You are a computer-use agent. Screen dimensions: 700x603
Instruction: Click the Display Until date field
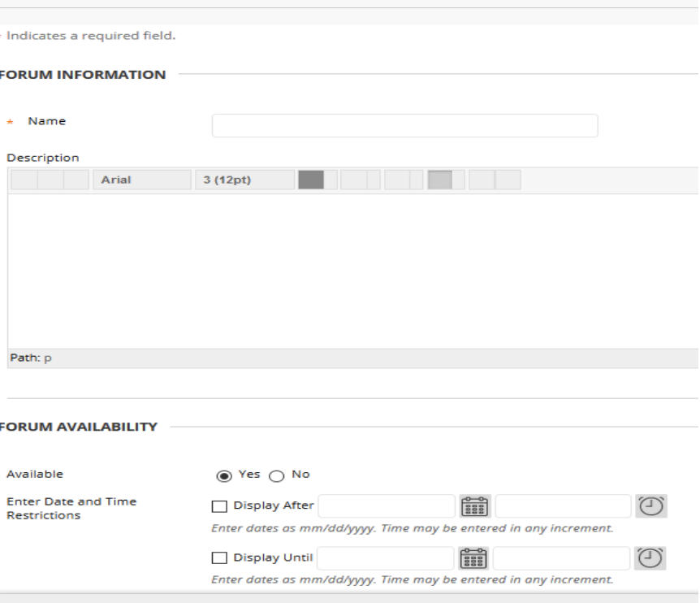click(386, 557)
